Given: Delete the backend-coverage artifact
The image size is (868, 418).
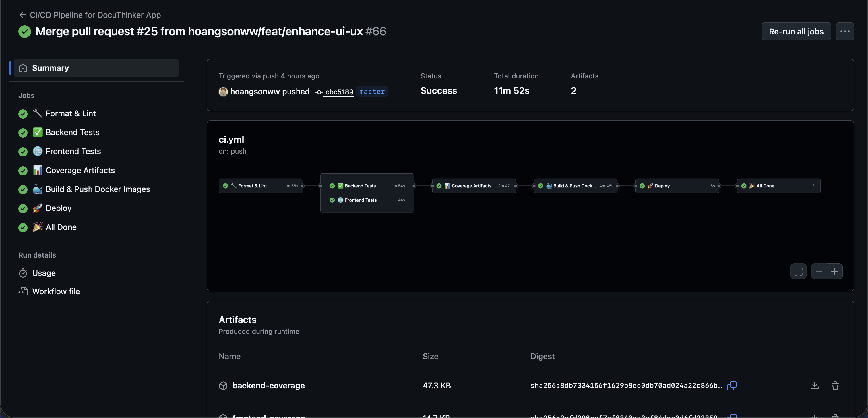Looking at the screenshot, I should click(x=835, y=385).
